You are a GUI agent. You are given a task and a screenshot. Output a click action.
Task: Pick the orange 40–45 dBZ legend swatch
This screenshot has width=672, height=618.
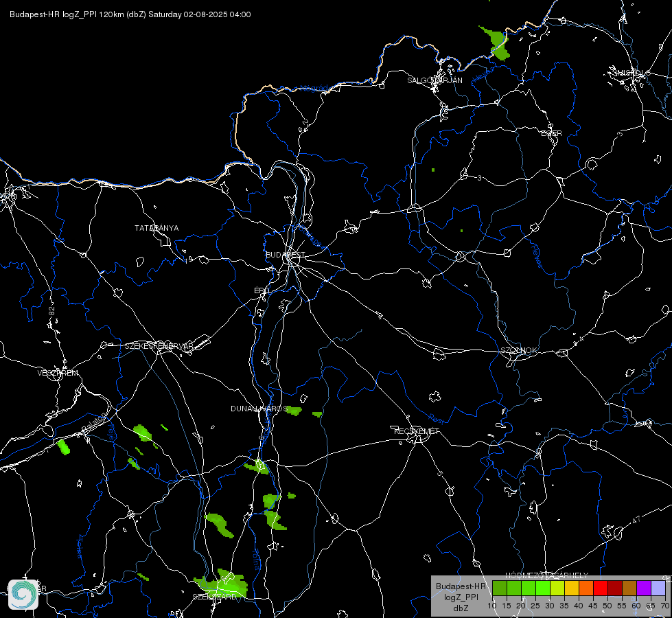tap(586, 588)
